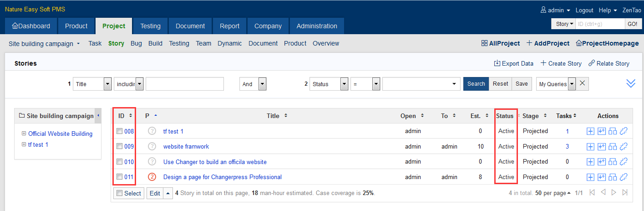Open the Bug submenu item
This screenshot has height=211, width=644.
(x=136, y=44)
